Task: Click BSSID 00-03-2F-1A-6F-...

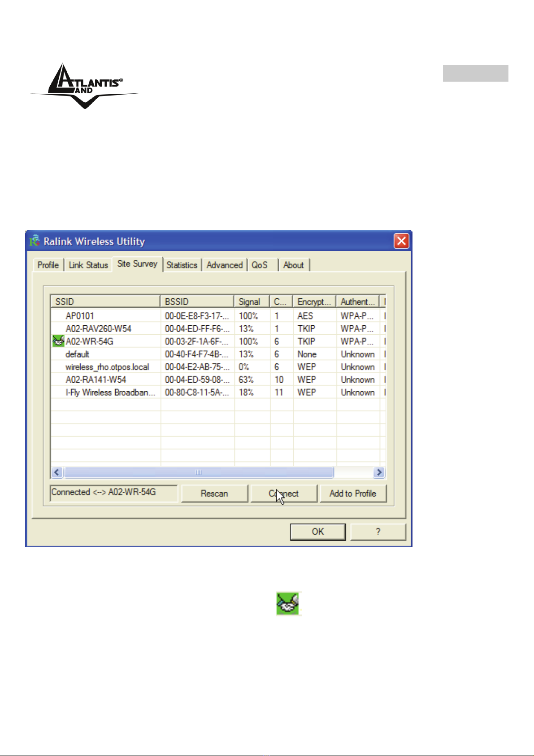Action: pos(197,341)
